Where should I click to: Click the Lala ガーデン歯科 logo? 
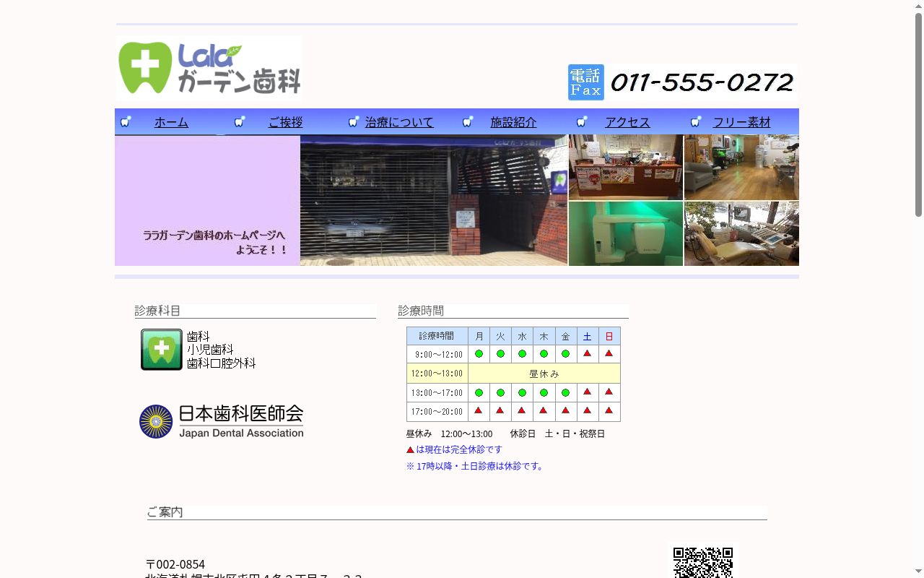pyautogui.click(x=209, y=68)
